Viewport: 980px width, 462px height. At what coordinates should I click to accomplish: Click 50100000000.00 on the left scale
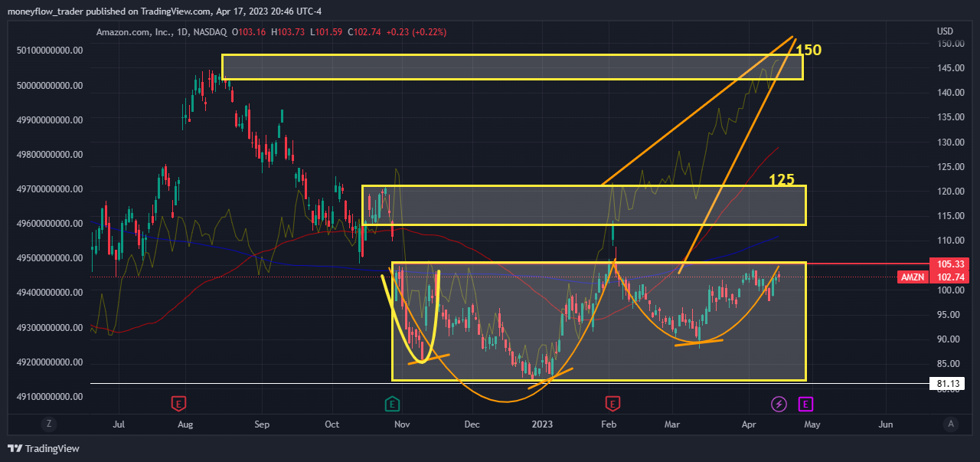[x=49, y=51]
